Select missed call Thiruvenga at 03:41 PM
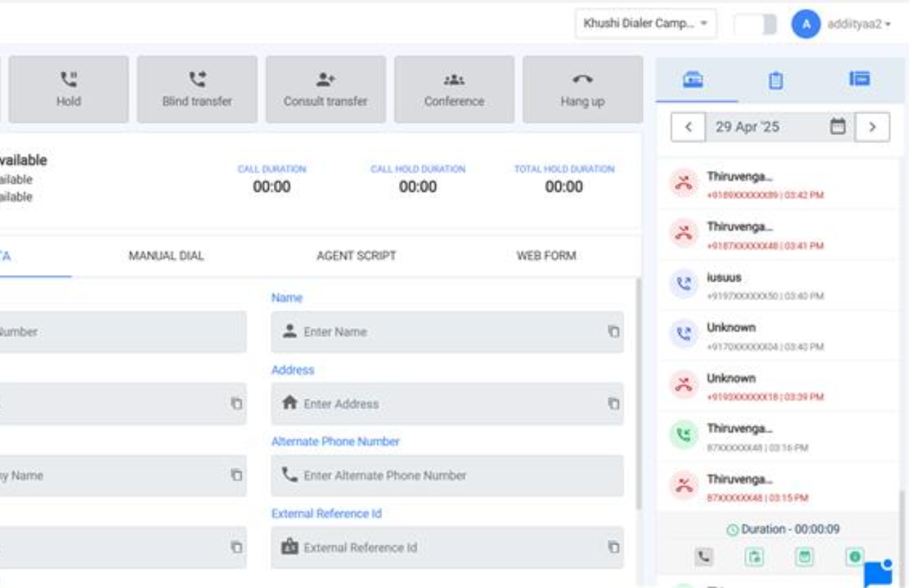 point(778,235)
